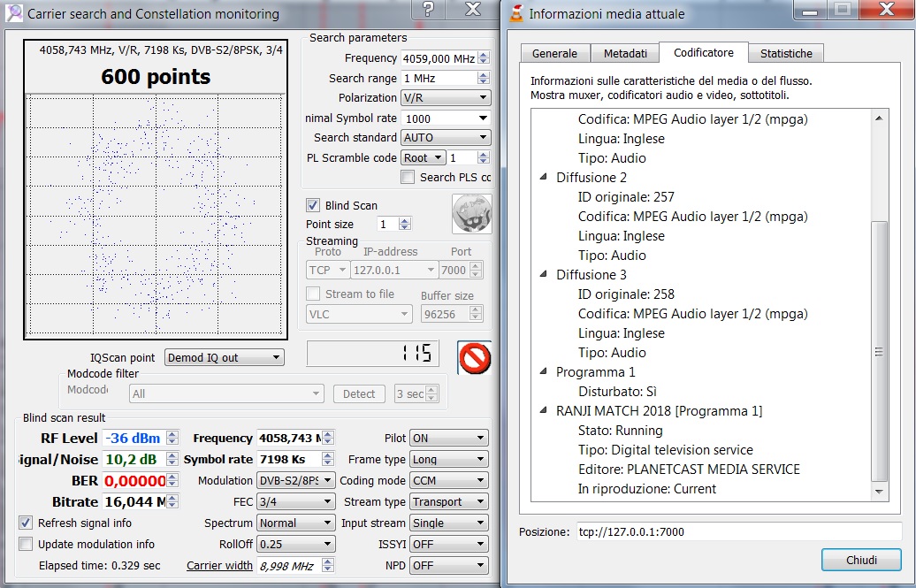The width and height of the screenshot is (916, 588).
Task: Open the Pilot ON dropdown
Action: 448,439
